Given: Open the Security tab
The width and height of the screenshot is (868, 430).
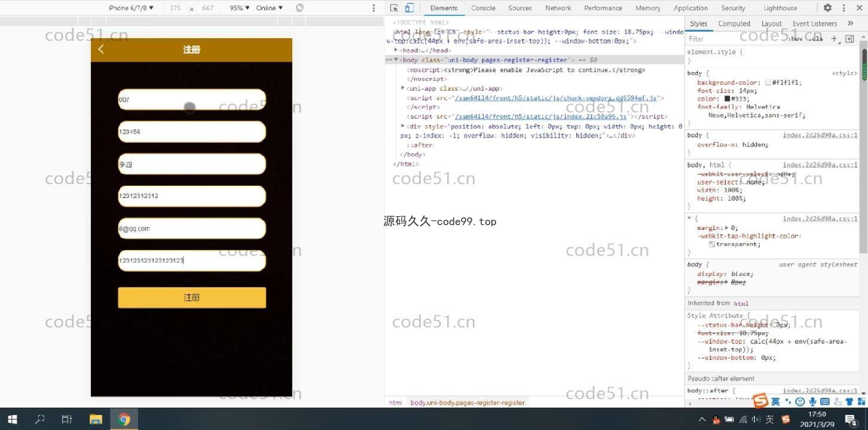Looking at the screenshot, I should [x=733, y=8].
